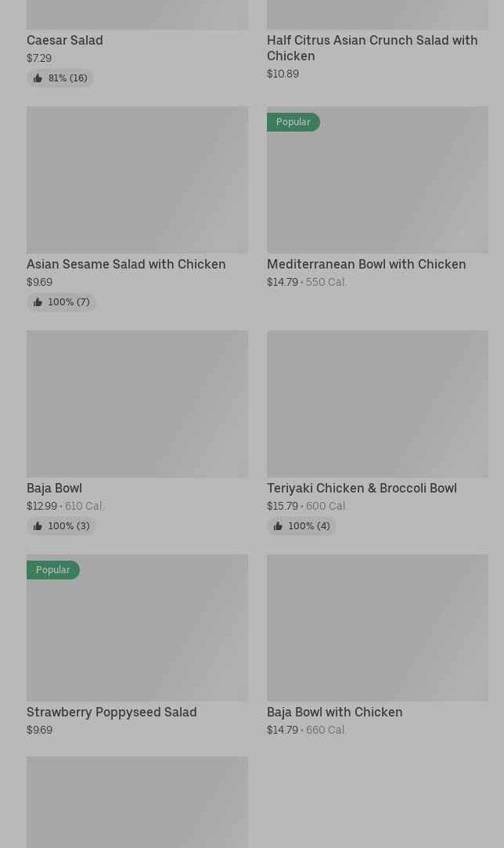Click Popular badge on Strawberry Poppyseed Salad
This screenshot has width=504, height=848.
(x=52, y=570)
